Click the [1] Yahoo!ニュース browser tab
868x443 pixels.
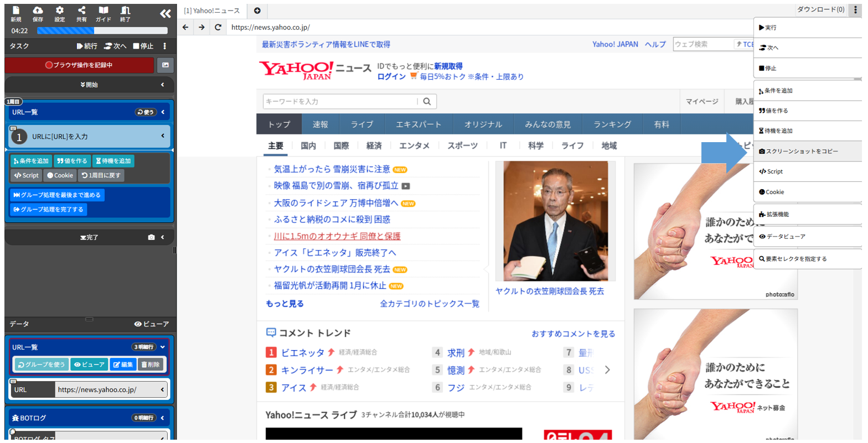click(x=212, y=11)
